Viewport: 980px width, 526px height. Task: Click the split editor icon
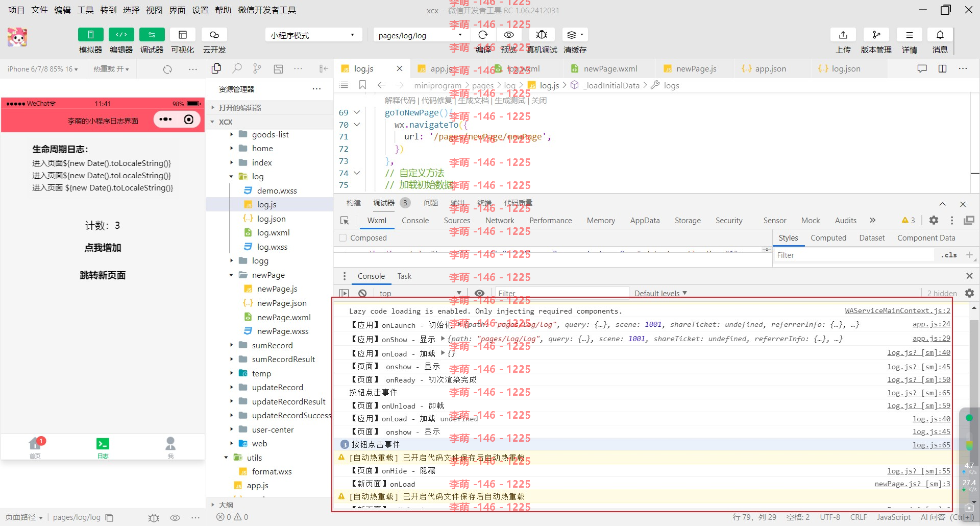[942, 68]
